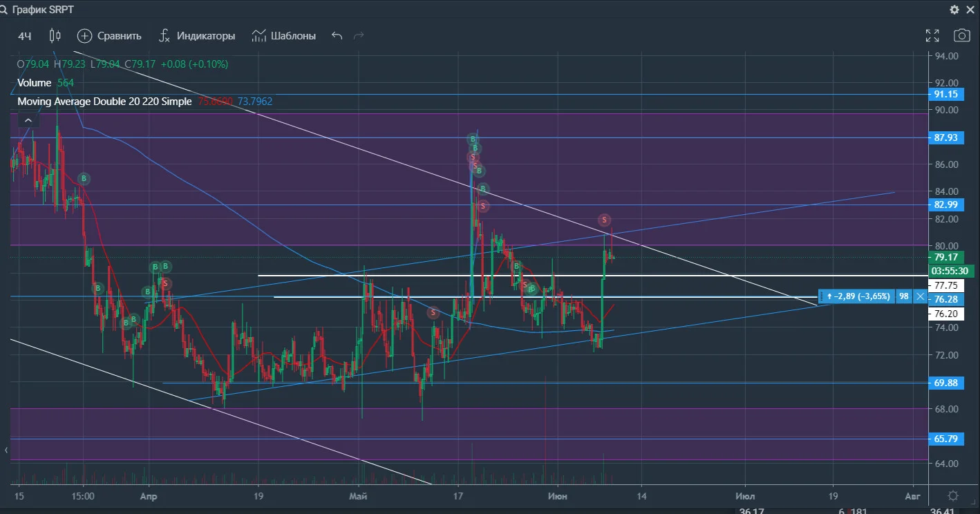Open the 4Ч timeframe selector
The height and width of the screenshot is (514, 980).
click(x=25, y=36)
